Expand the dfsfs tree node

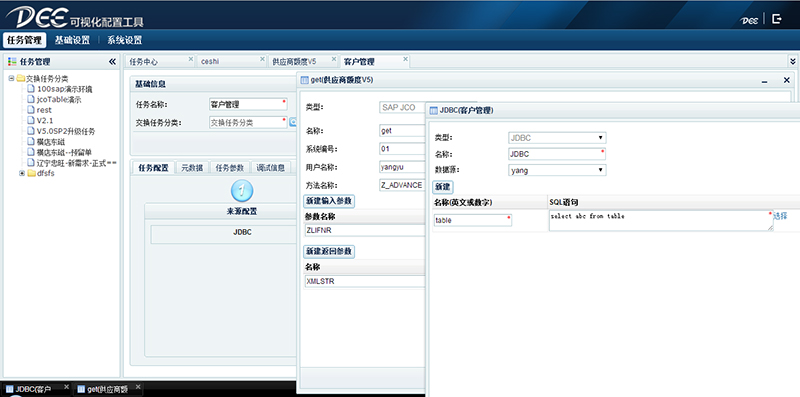coord(22,173)
